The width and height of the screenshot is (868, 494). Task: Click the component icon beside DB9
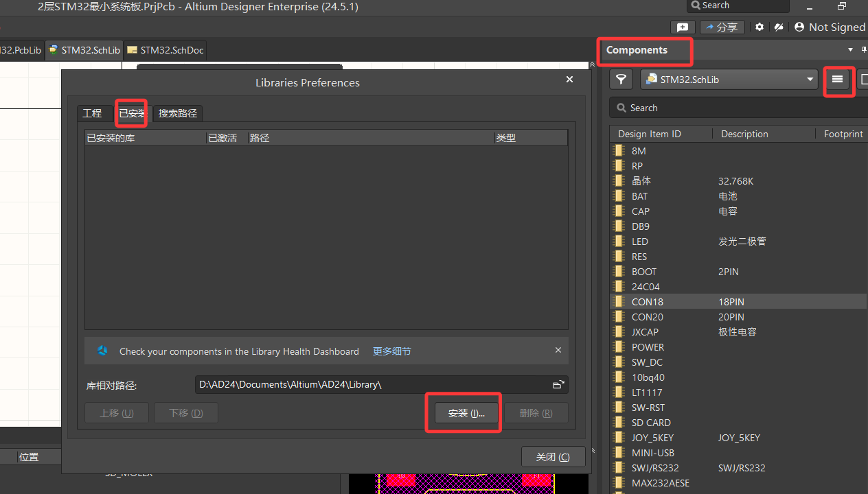[x=619, y=226]
